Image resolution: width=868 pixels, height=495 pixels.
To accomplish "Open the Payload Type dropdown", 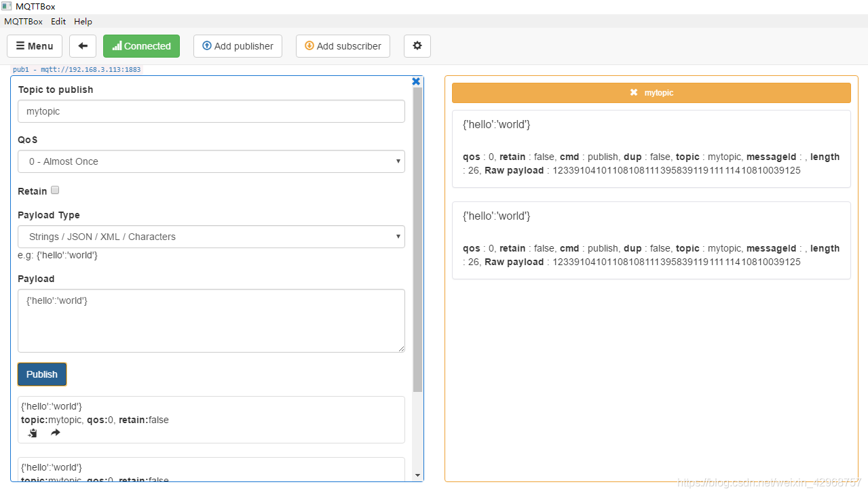I will coord(211,237).
